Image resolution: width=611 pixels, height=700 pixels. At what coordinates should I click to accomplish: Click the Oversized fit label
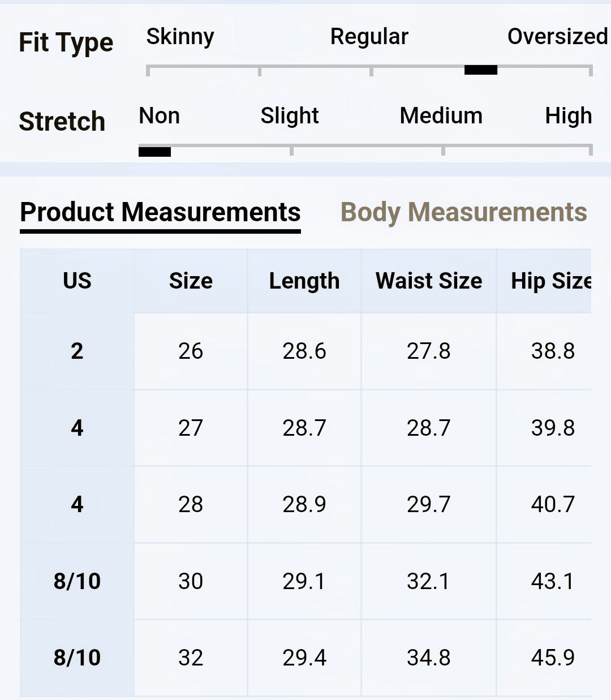tap(557, 37)
